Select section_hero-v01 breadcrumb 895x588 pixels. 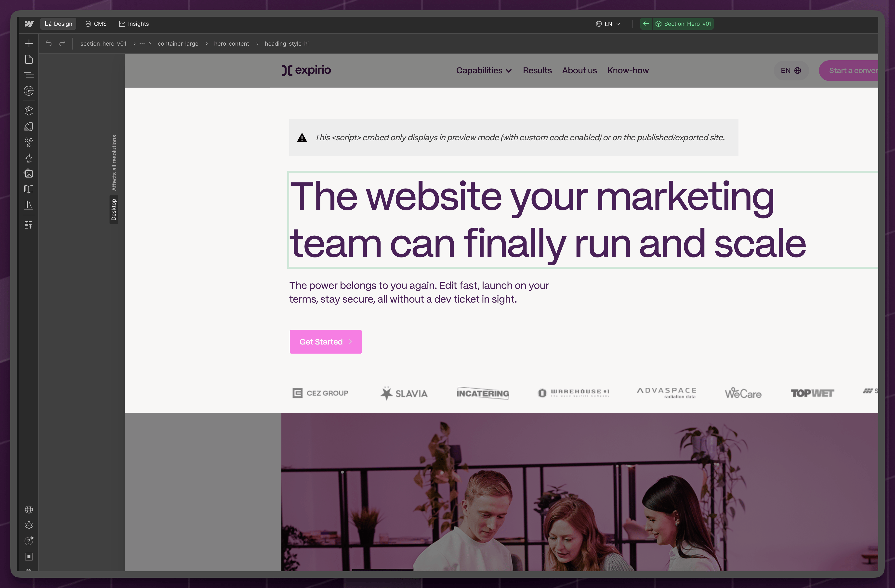[104, 44]
